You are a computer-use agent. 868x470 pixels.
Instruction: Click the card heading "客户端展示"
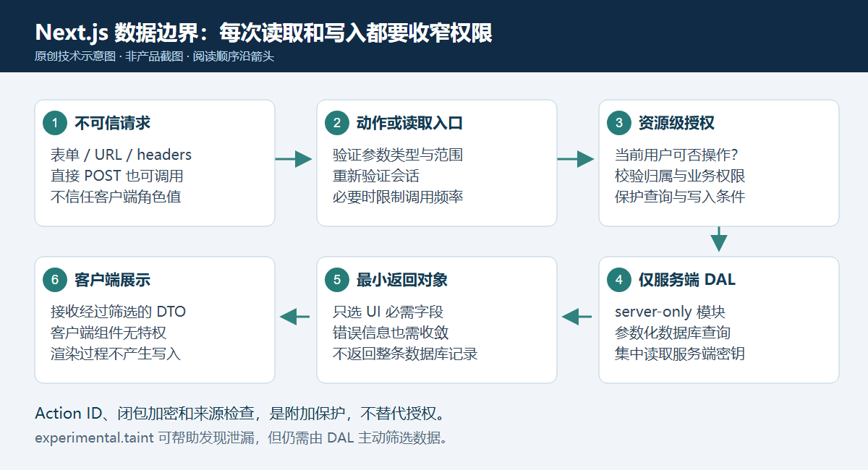point(112,280)
